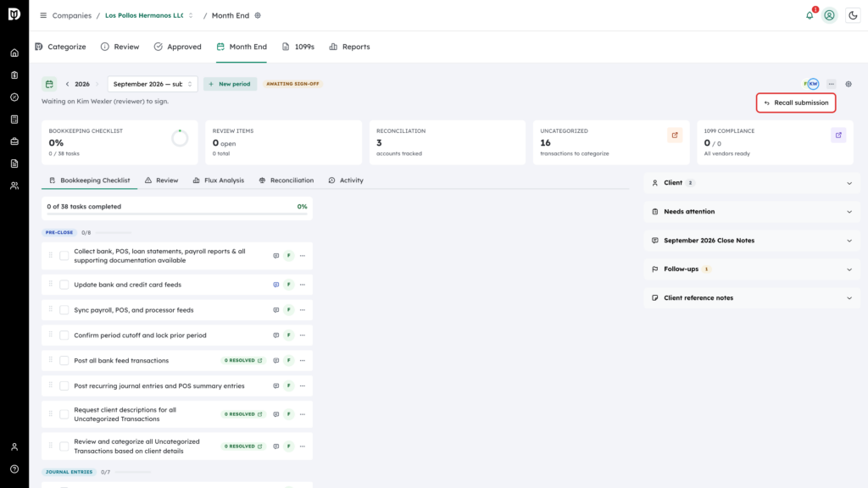Image resolution: width=868 pixels, height=488 pixels.
Task: Open the 1099s tab
Action: pos(298,47)
